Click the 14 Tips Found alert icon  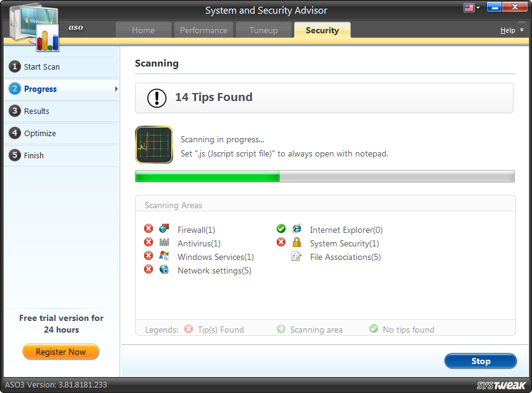(156, 97)
